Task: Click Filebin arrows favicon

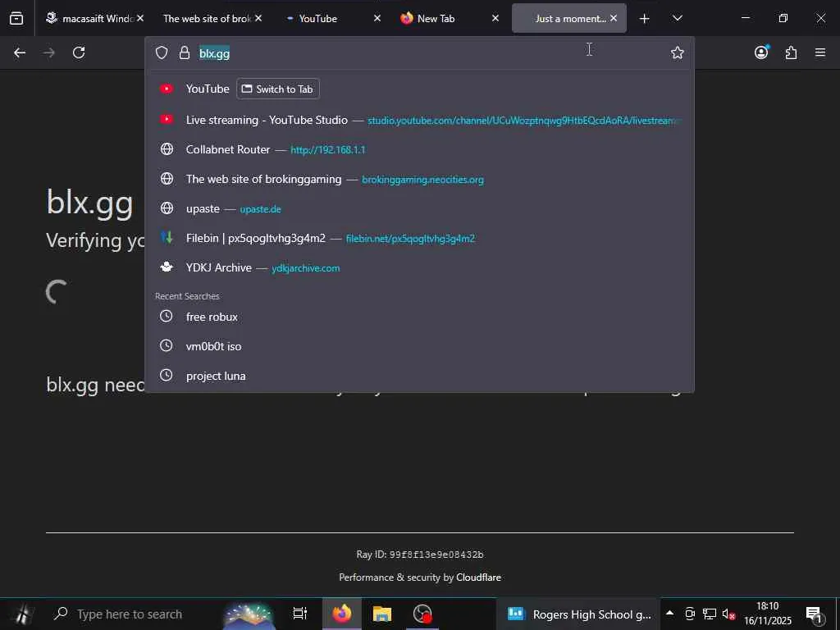Action: pos(167,237)
